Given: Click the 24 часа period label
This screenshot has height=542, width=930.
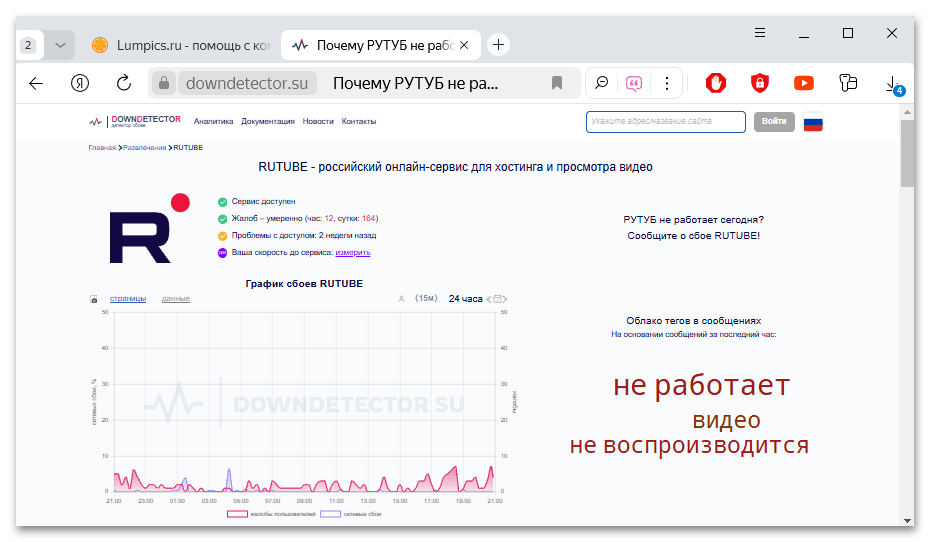Looking at the screenshot, I should 466,299.
